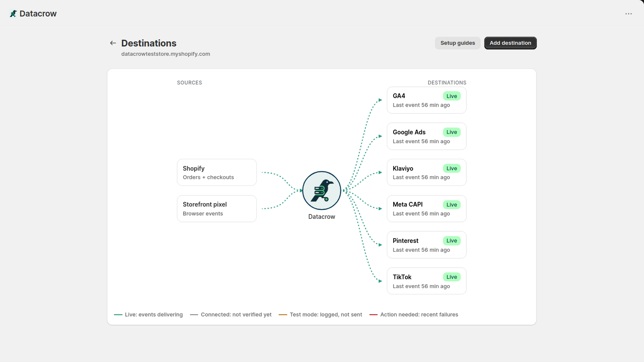Image resolution: width=644 pixels, height=362 pixels.
Task: Click the SOURCES column label
Action: 190,83
